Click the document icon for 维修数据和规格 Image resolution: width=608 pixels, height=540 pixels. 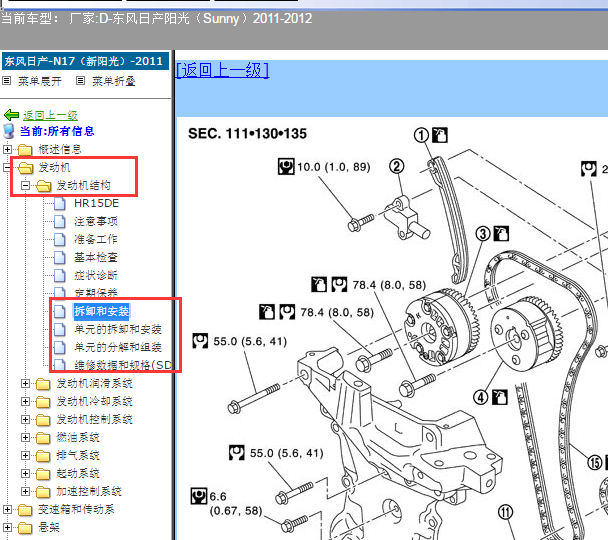59,364
